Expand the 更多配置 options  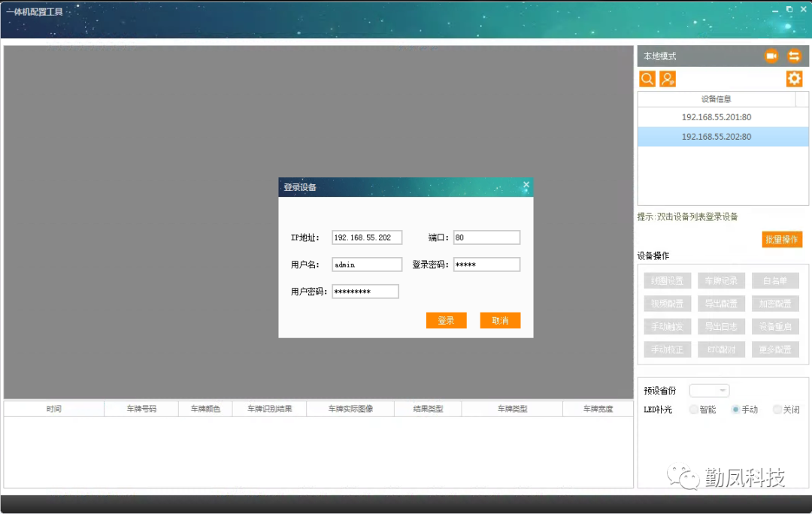tap(775, 349)
